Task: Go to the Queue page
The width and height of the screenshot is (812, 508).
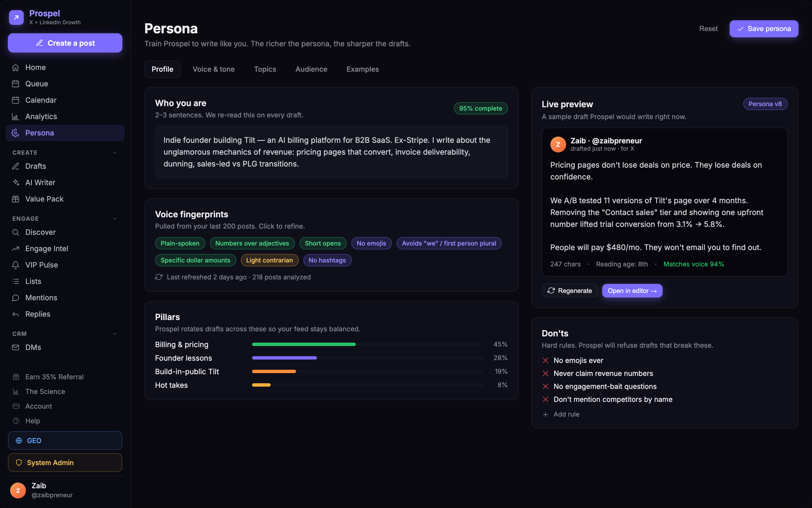Action: tap(65, 84)
